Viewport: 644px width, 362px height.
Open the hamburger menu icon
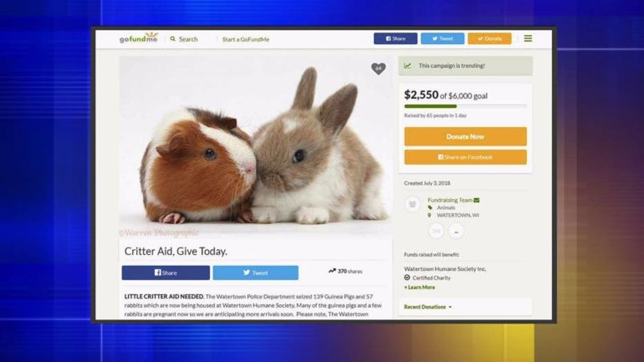click(528, 38)
